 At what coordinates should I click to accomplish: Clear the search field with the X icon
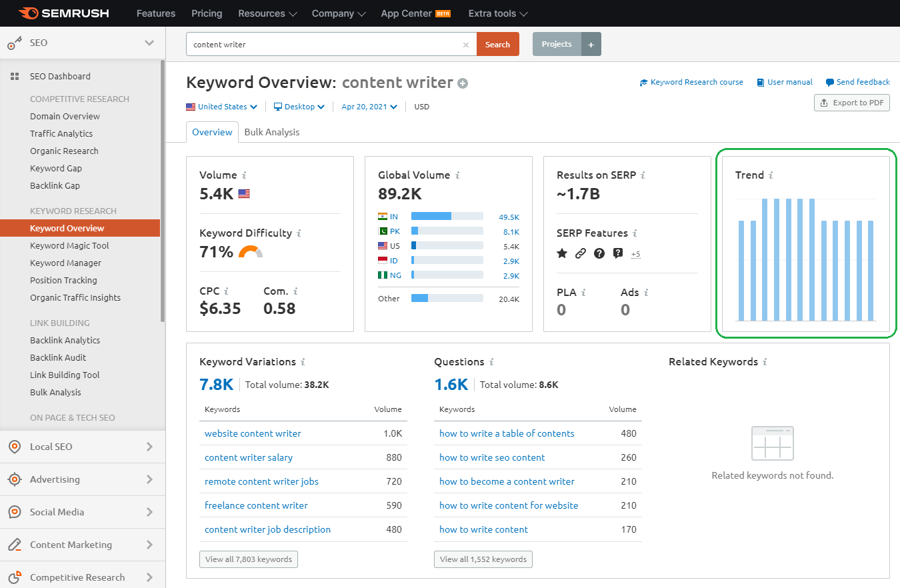click(466, 45)
